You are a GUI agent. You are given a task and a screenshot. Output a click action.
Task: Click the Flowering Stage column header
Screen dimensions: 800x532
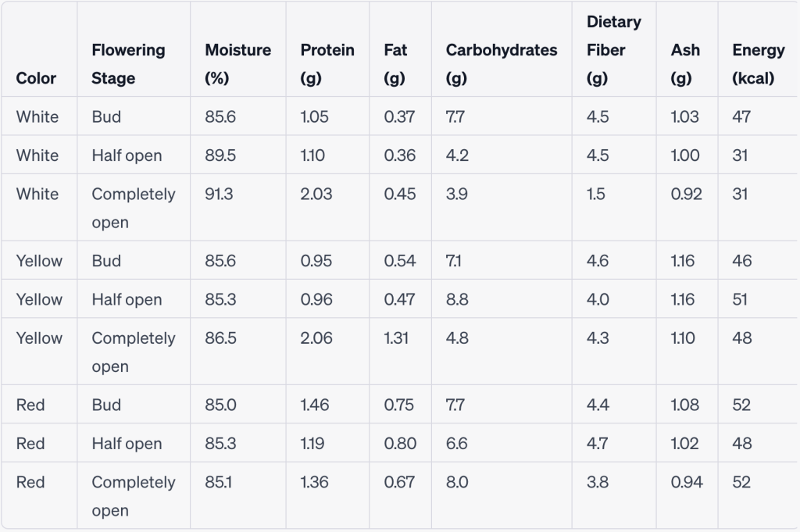(128, 64)
